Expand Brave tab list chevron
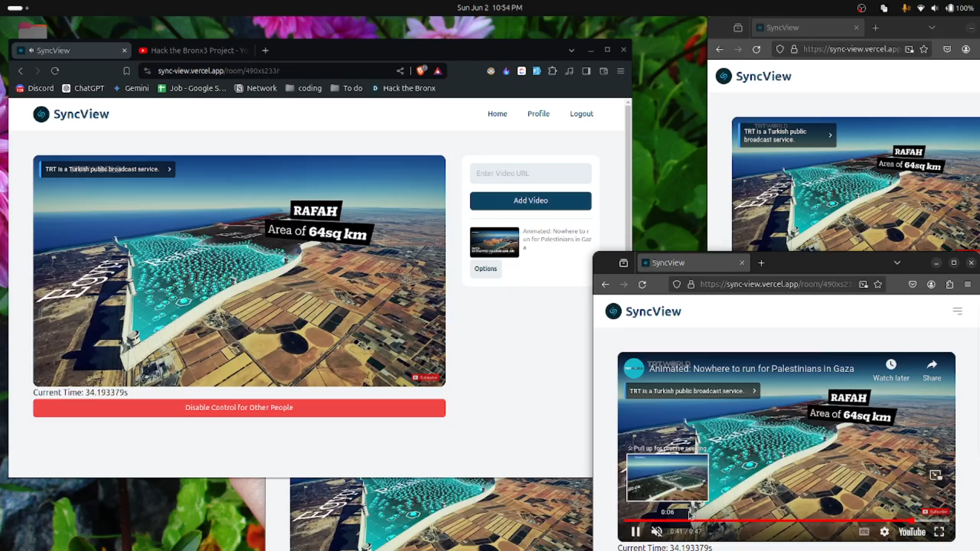 [x=571, y=51]
